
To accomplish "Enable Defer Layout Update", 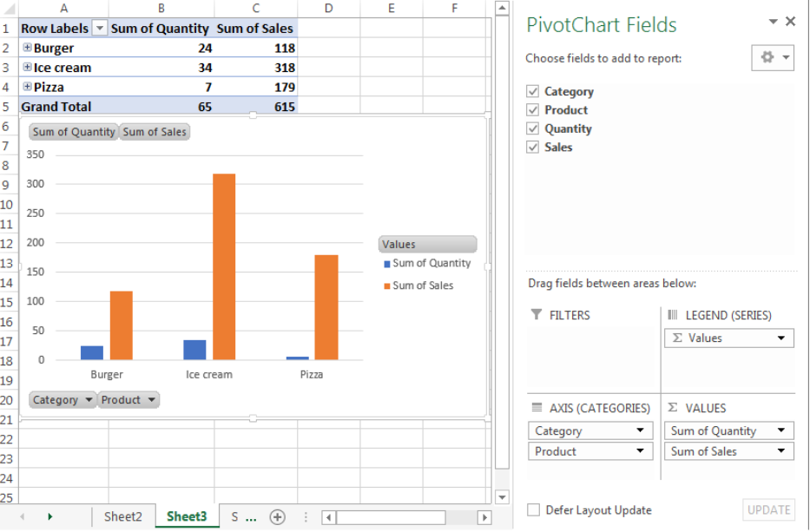I will tap(532, 510).
